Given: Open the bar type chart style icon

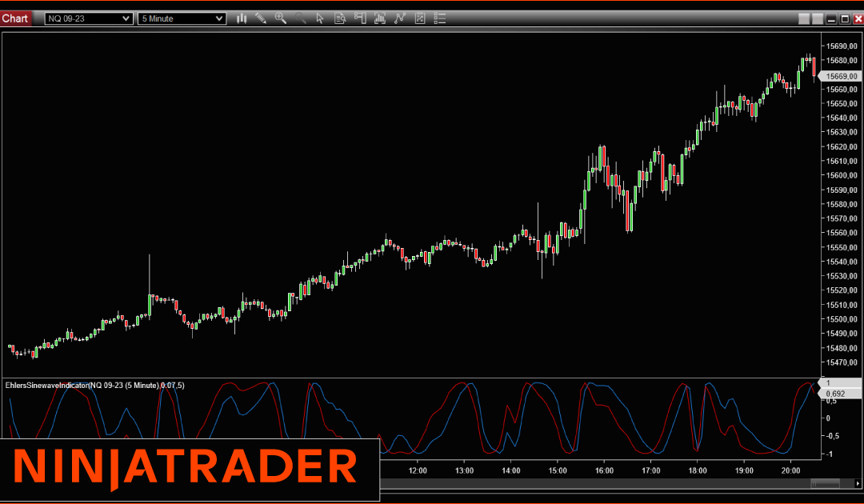Looking at the screenshot, I should (242, 18).
